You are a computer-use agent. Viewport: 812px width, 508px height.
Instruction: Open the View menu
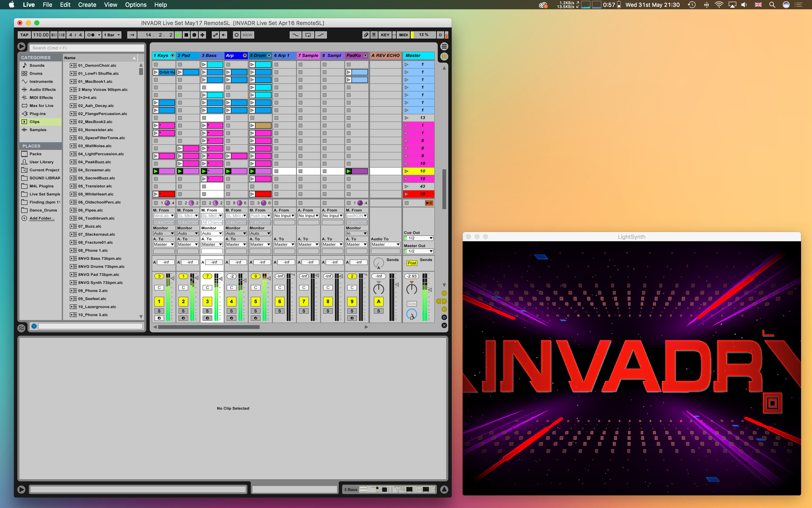click(110, 5)
